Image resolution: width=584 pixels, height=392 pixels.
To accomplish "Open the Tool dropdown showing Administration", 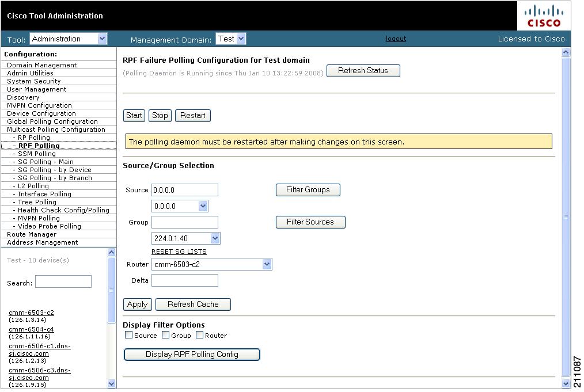I will (69, 39).
